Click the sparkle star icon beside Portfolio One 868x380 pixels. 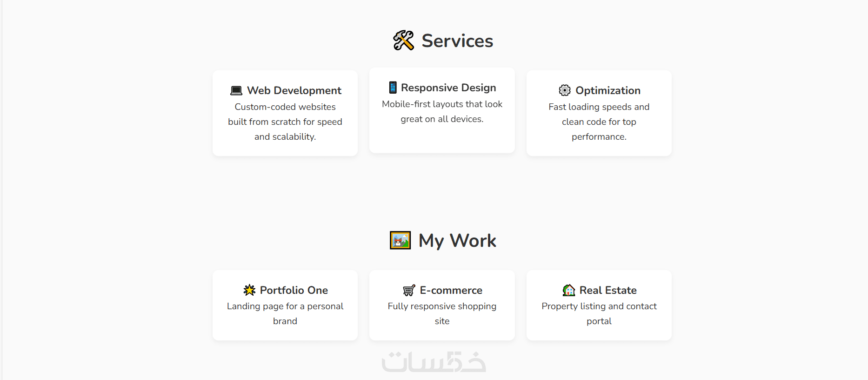[x=249, y=290]
